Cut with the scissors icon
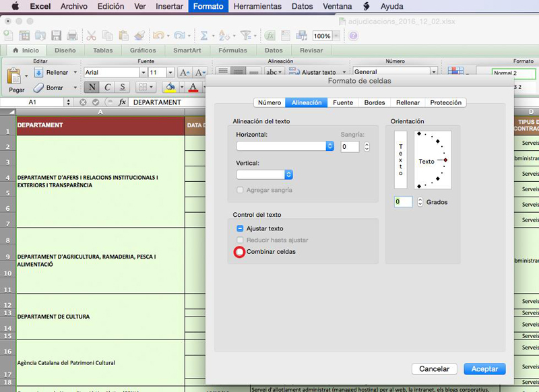The height and width of the screenshot is (392, 539). point(91,36)
